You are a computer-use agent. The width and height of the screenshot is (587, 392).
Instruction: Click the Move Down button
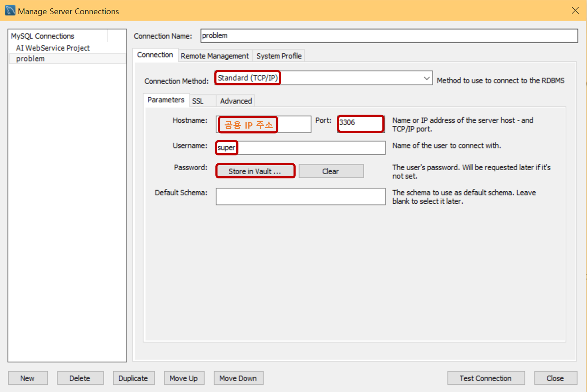pos(238,378)
